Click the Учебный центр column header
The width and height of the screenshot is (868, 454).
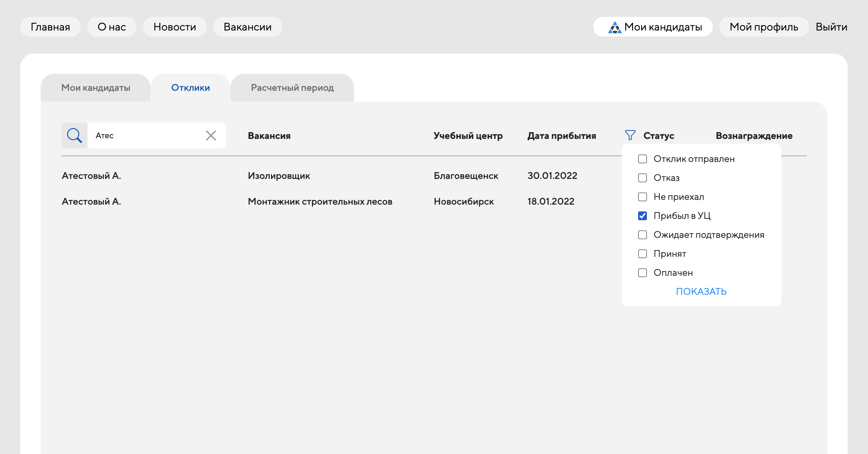pyautogui.click(x=468, y=136)
